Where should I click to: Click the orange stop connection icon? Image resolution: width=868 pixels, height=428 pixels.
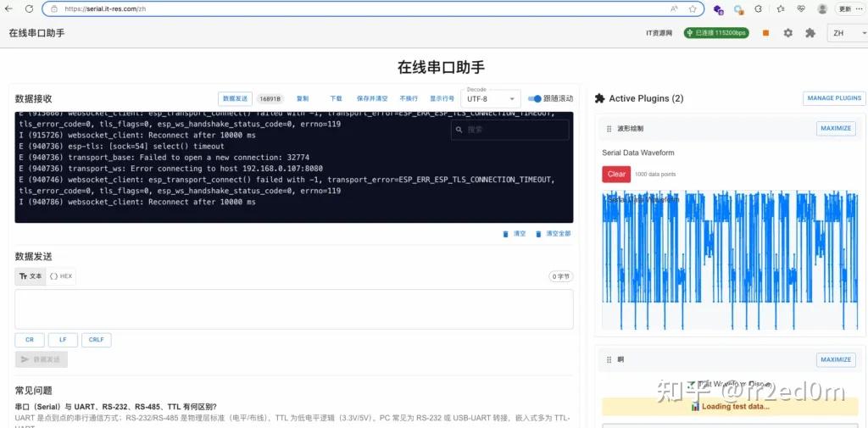click(x=765, y=33)
